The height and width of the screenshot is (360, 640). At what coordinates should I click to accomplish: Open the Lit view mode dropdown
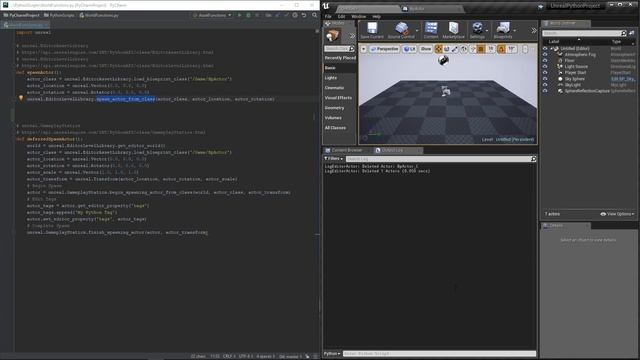(409, 49)
